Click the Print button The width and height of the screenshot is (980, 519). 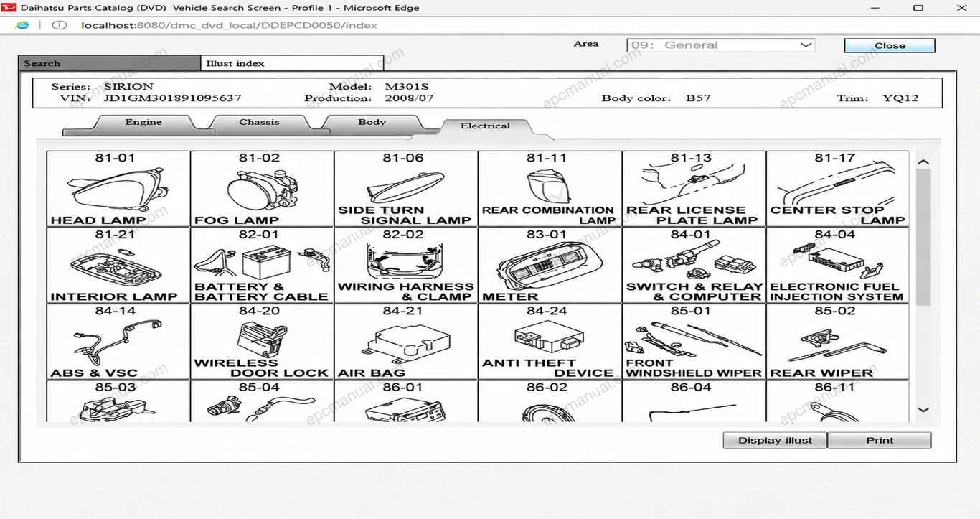(x=880, y=440)
